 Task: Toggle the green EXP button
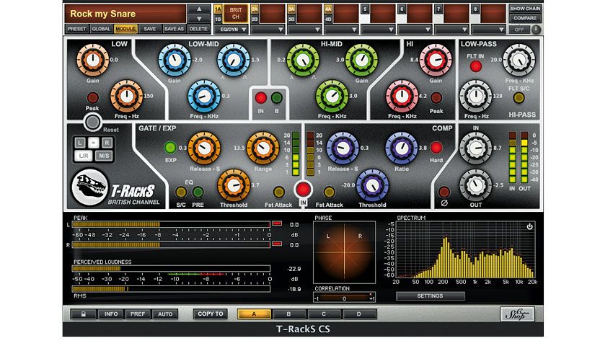coord(170,147)
